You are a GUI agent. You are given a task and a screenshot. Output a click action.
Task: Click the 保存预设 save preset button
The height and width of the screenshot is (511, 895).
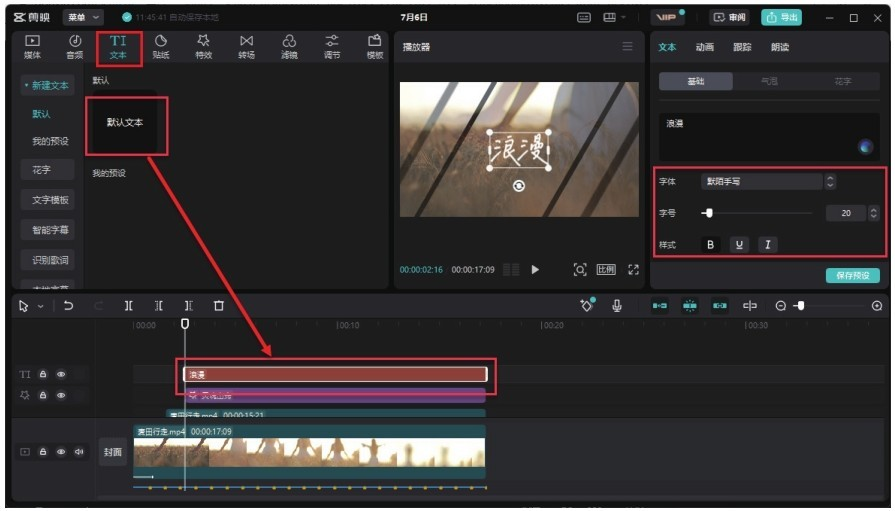coord(853,276)
